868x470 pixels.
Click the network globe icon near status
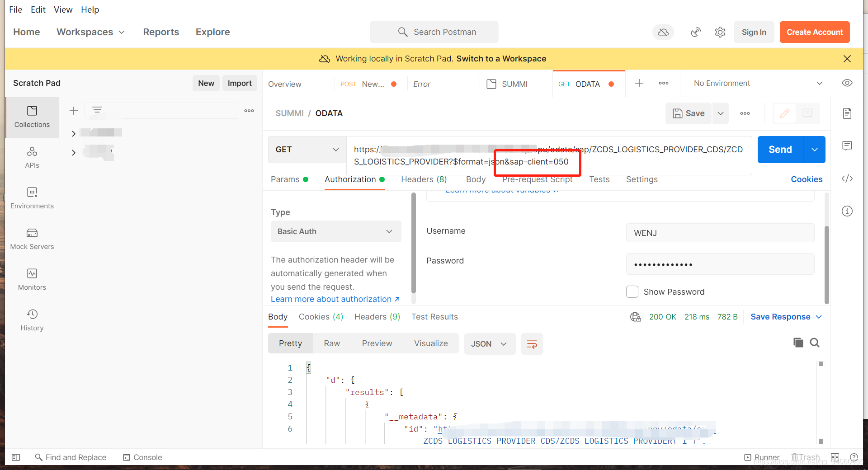(x=636, y=317)
